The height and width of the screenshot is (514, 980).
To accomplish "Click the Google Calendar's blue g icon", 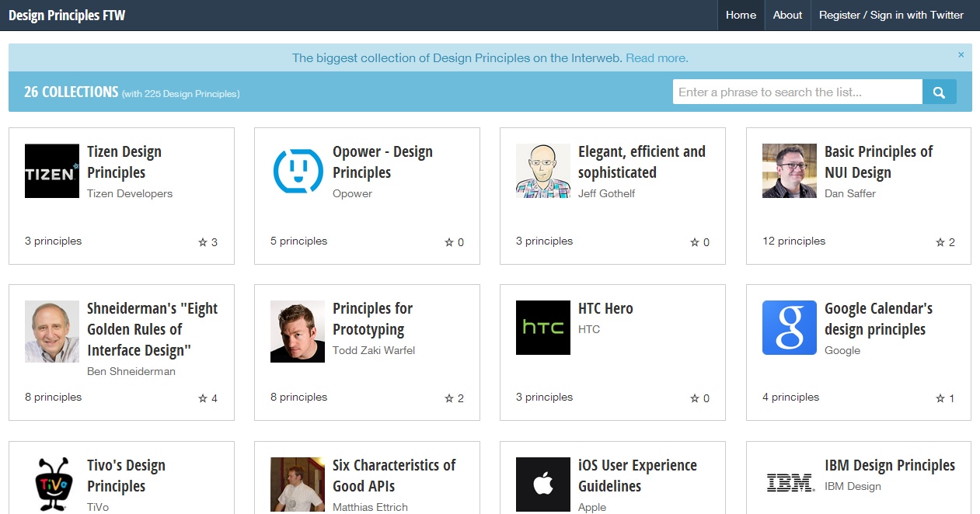I will point(789,328).
